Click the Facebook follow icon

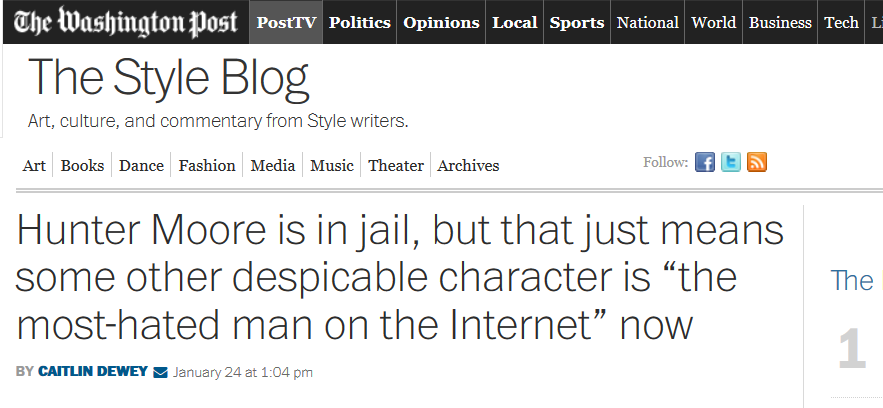705,163
